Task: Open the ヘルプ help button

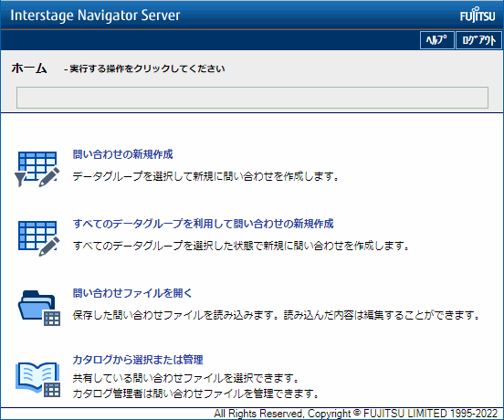Action: pyautogui.click(x=436, y=40)
